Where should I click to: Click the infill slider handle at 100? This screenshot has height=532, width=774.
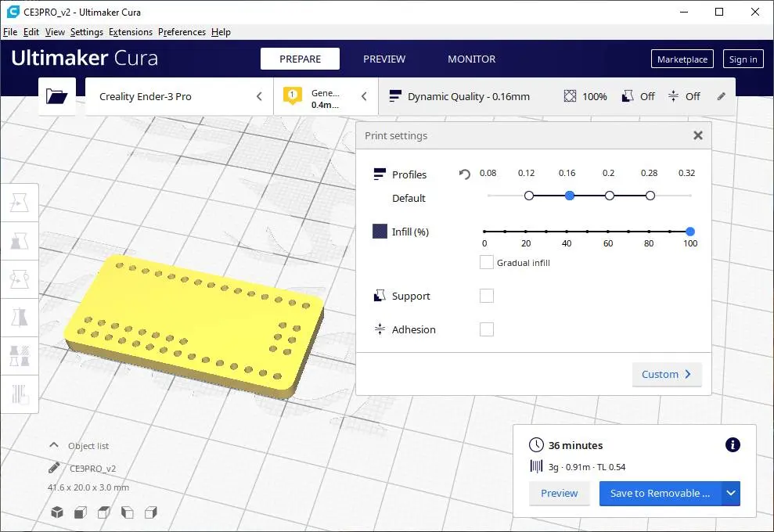[690, 232]
